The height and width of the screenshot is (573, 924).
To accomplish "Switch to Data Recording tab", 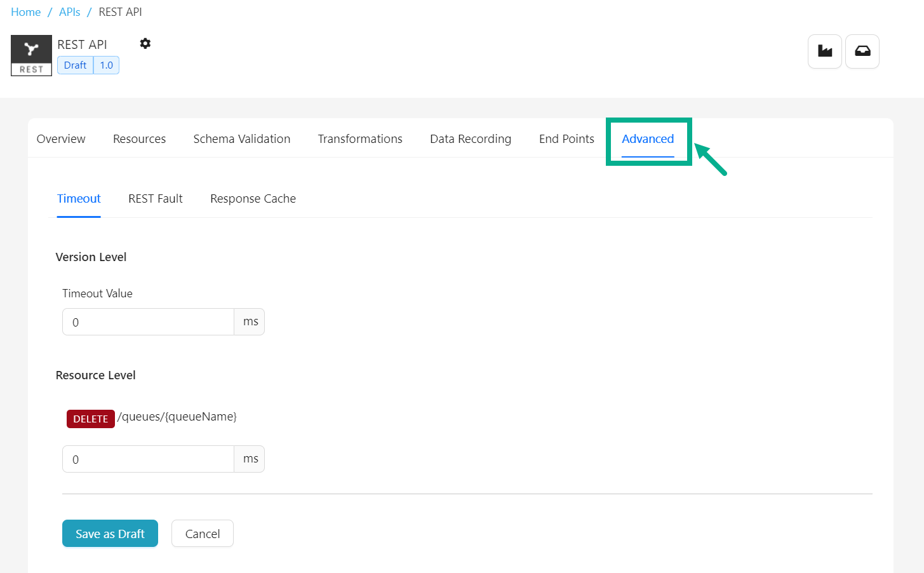I will (470, 139).
